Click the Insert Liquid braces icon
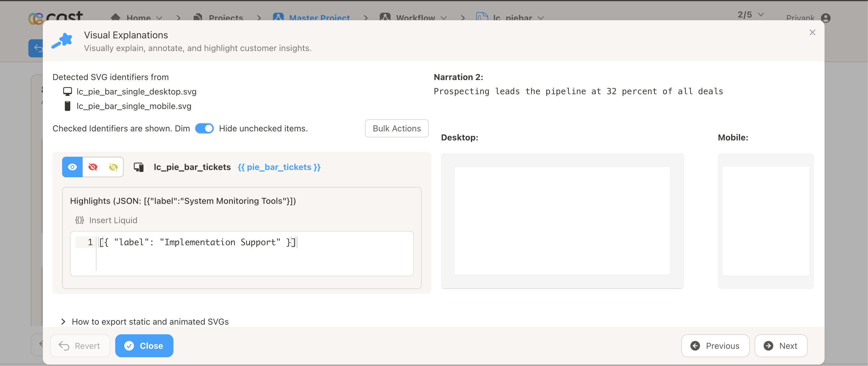 point(80,220)
